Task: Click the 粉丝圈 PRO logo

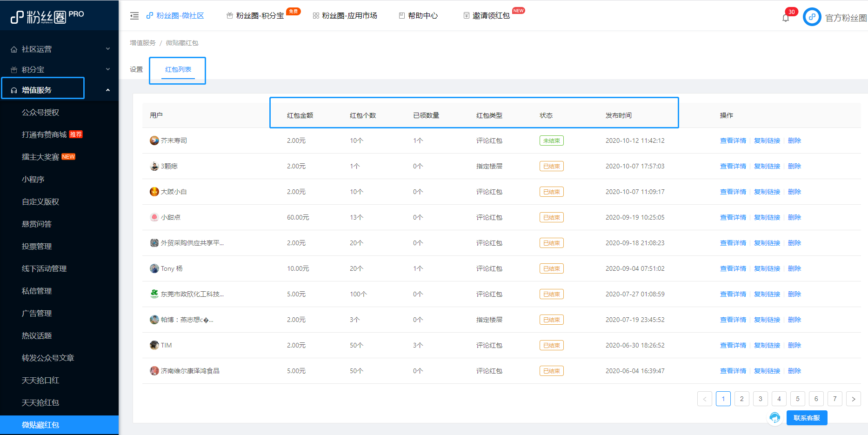Action: (x=47, y=17)
